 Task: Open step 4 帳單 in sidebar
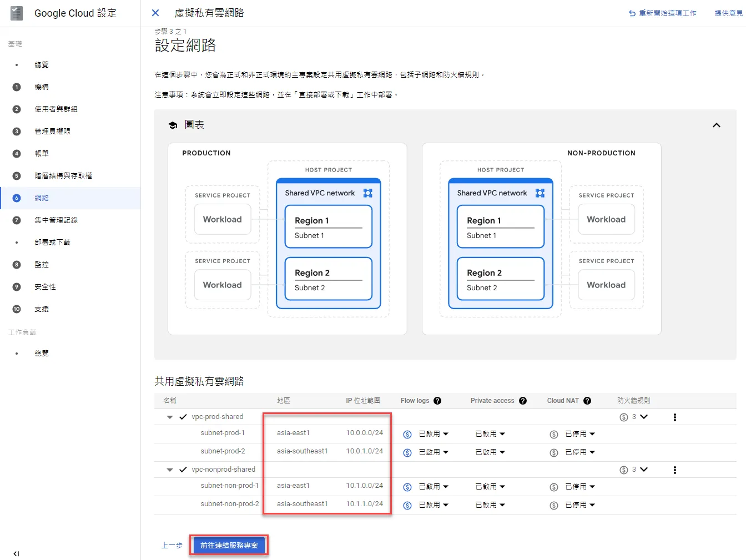click(42, 154)
